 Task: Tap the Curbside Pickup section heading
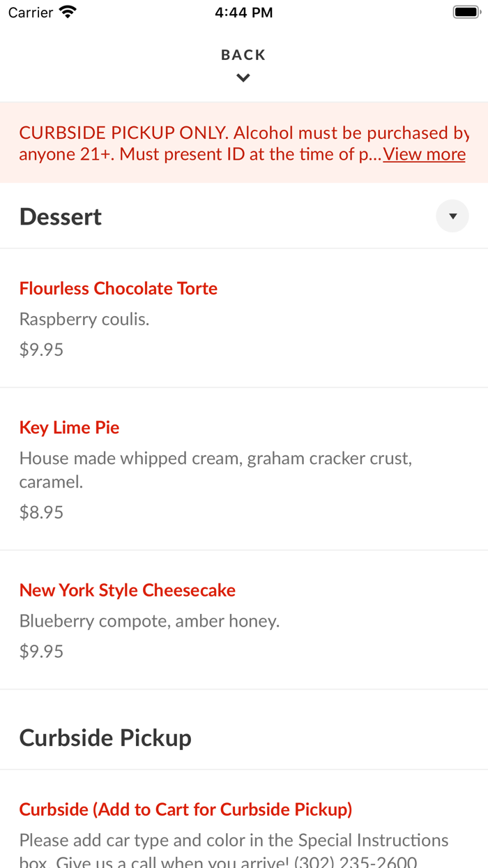[x=105, y=737]
